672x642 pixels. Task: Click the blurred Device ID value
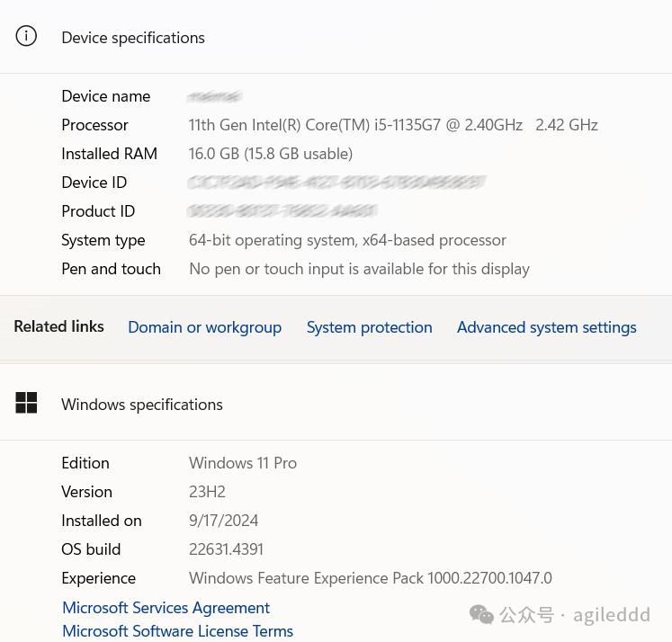click(336, 183)
